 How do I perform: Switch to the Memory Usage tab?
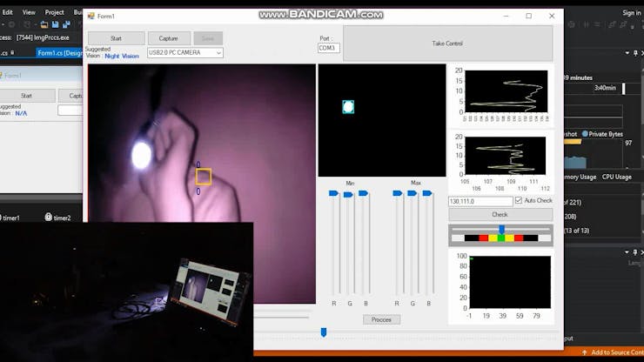(x=580, y=177)
